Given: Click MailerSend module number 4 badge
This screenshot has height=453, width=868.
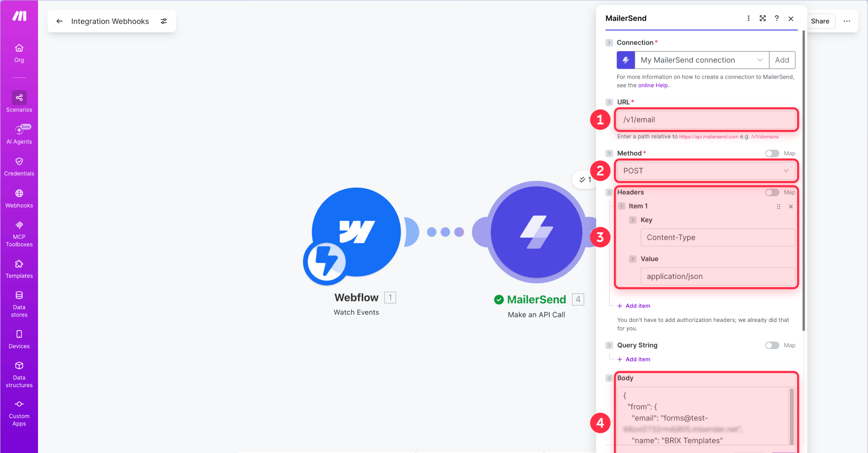Looking at the screenshot, I should [578, 299].
